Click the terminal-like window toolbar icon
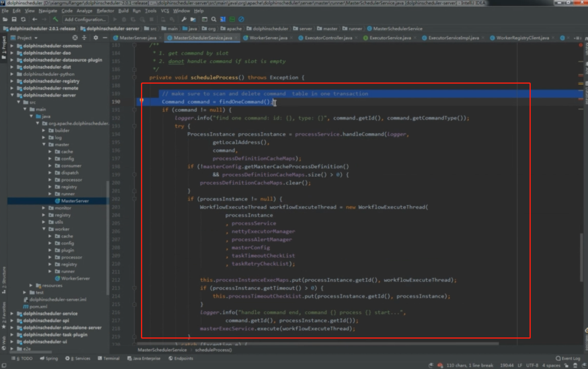Viewport: 588px width, 369px height. coord(204,19)
